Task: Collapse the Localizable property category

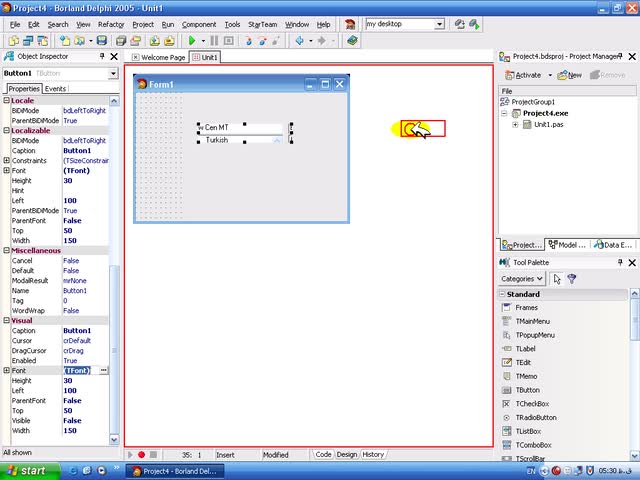Action: tap(7, 130)
